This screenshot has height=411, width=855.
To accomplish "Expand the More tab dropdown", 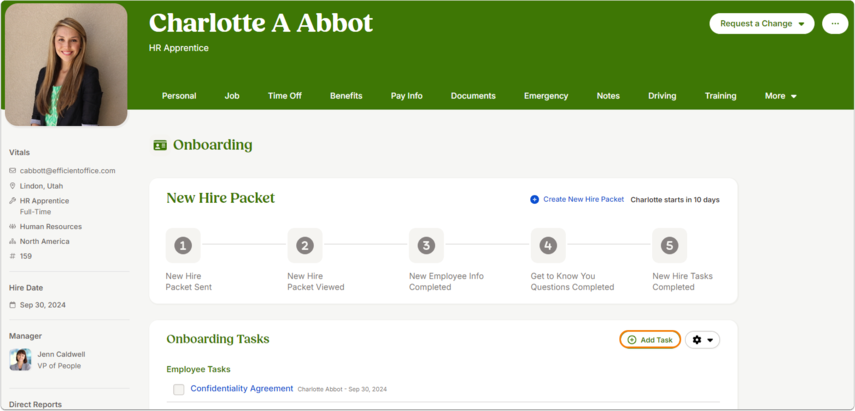I will pos(780,96).
